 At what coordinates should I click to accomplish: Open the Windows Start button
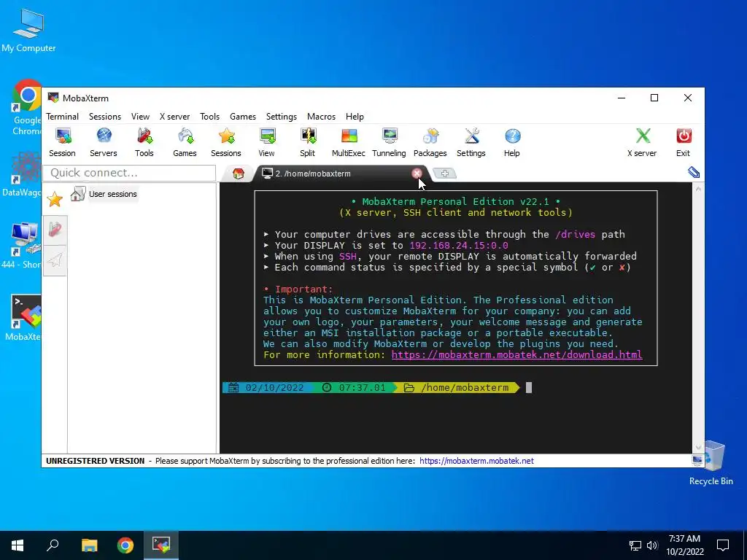coord(18,545)
